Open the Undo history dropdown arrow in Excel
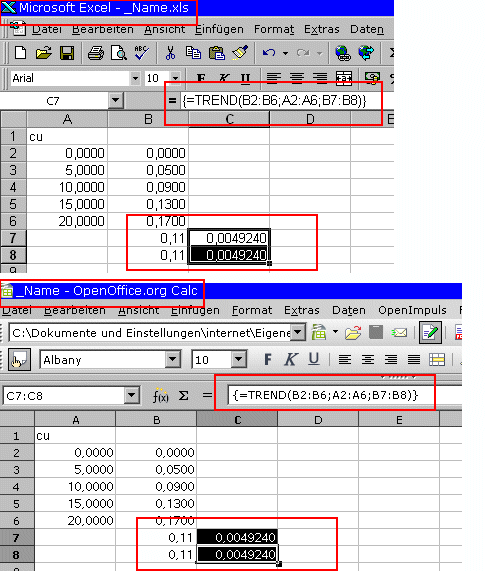The image size is (485, 571). click(x=285, y=54)
